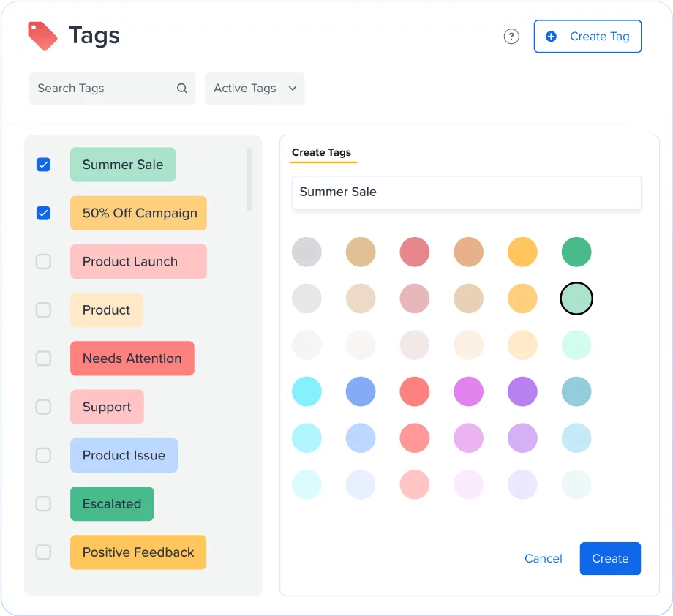The width and height of the screenshot is (673, 616).
Task: Enable the Needs Attention tag checkbox
Action: [43, 358]
